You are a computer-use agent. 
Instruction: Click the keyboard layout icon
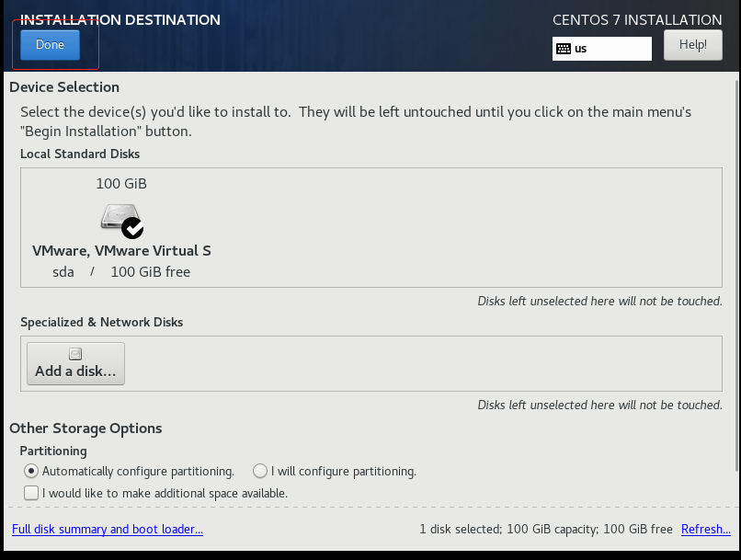pos(564,49)
